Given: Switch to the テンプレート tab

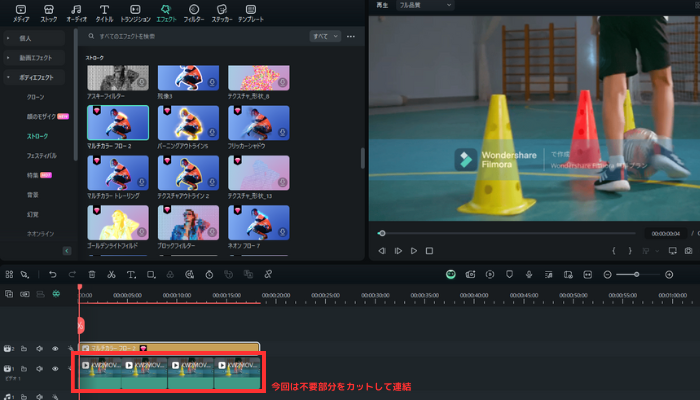Looking at the screenshot, I should click(x=250, y=13).
